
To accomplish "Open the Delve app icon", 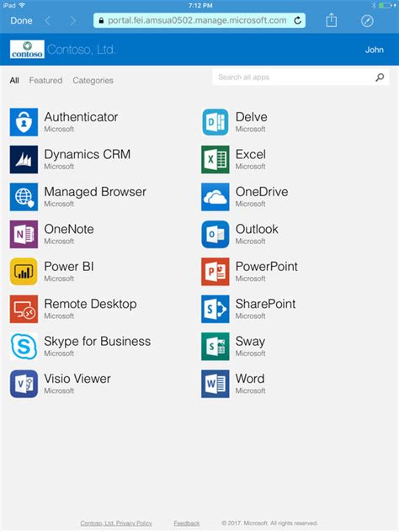I will click(215, 122).
